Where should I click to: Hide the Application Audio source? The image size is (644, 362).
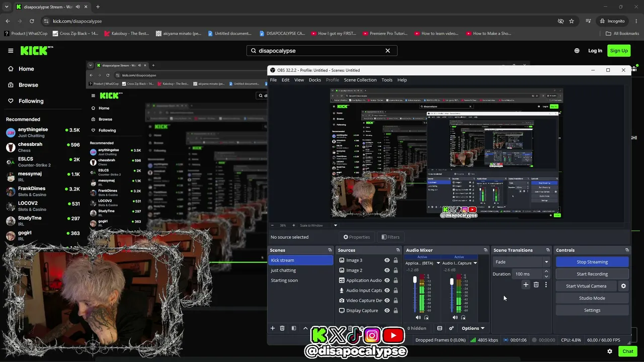pyautogui.click(x=387, y=281)
